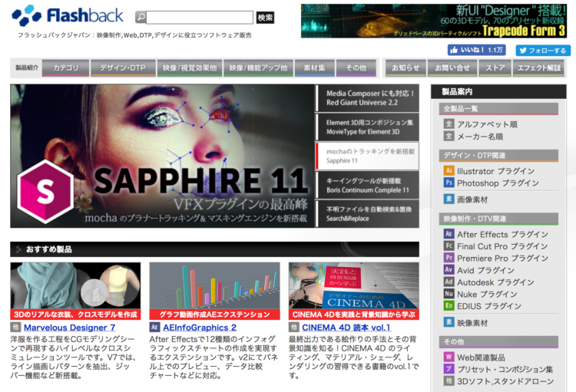Viewport: 576px width, 392px height.
Task: Open エフェクト解説 page
Action: click(539, 68)
